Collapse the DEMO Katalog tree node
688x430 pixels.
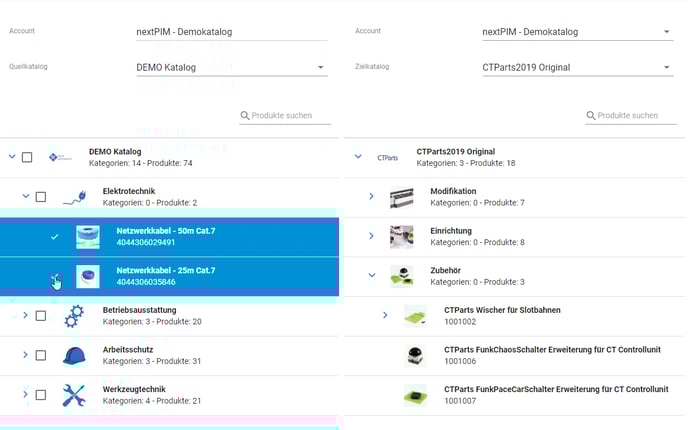coord(12,157)
